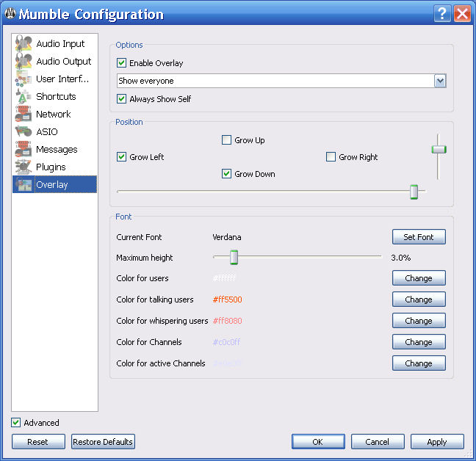Click the Verdana current font name
Viewport: 476px width, 461px height.
pyautogui.click(x=227, y=237)
